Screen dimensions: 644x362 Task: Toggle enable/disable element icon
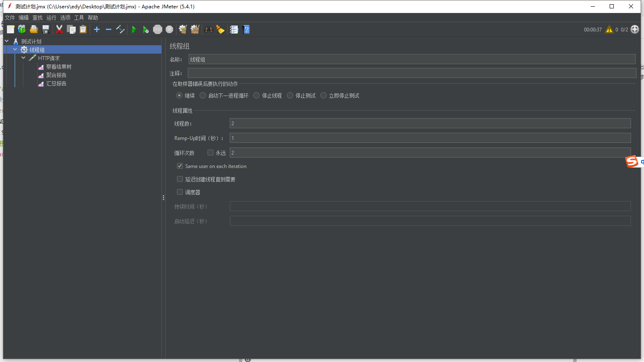coord(120,29)
